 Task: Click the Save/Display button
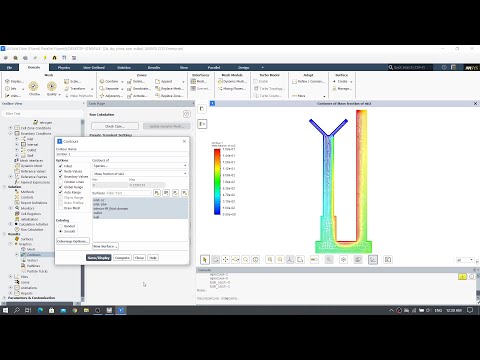pos(99,258)
